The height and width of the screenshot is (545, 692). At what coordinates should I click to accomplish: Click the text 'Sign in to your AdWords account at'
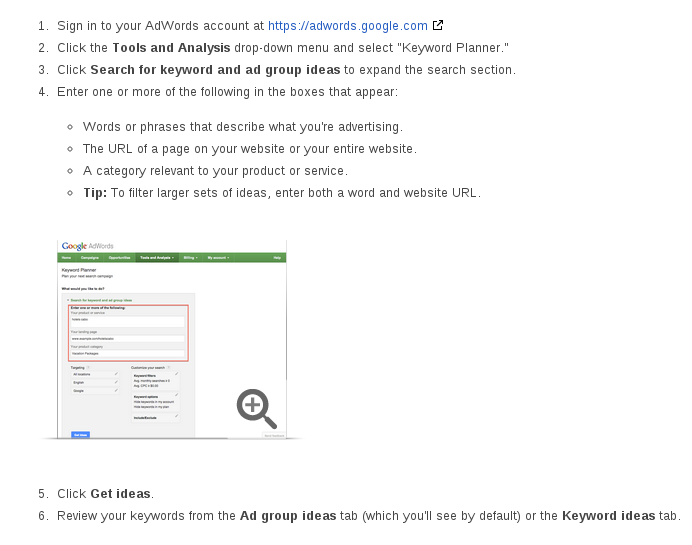coord(161,26)
